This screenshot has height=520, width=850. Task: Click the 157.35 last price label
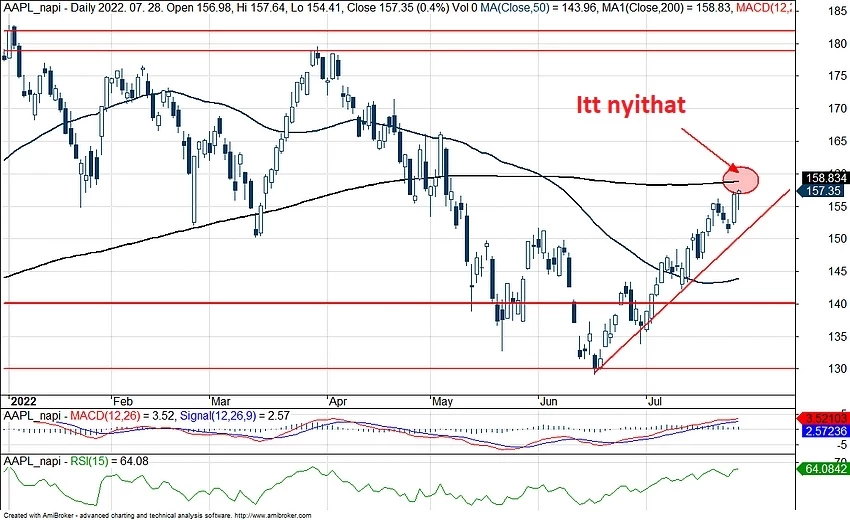coord(823,191)
